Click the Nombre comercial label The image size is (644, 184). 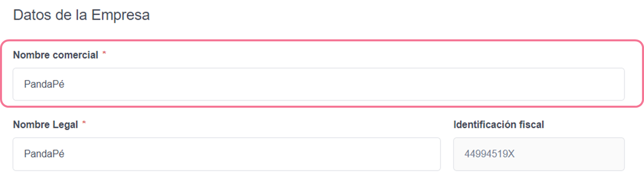click(56, 55)
